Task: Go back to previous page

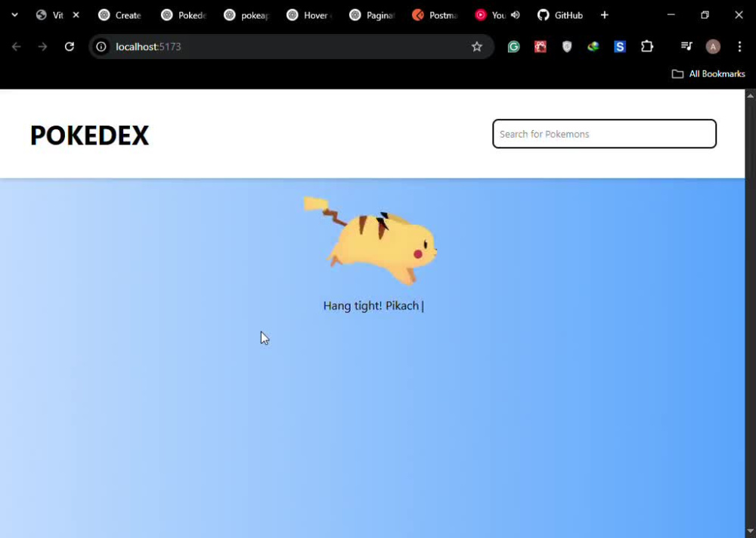Action: pos(17,46)
